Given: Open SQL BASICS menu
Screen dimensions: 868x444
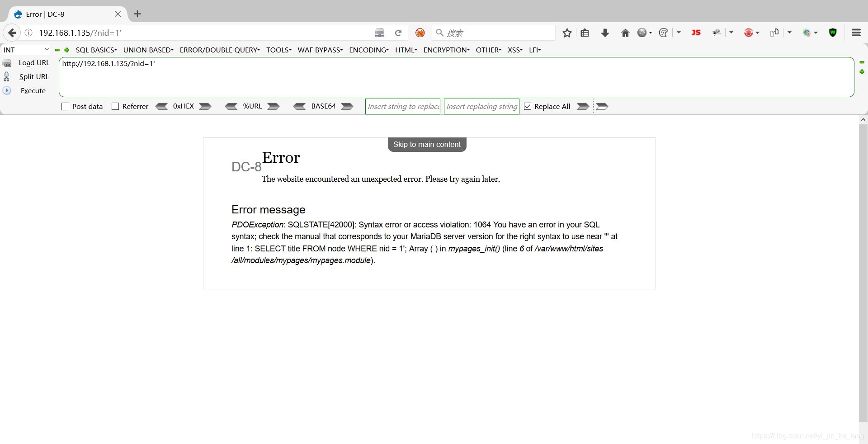Looking at the screenshot, I should click(x=96, y=50).
